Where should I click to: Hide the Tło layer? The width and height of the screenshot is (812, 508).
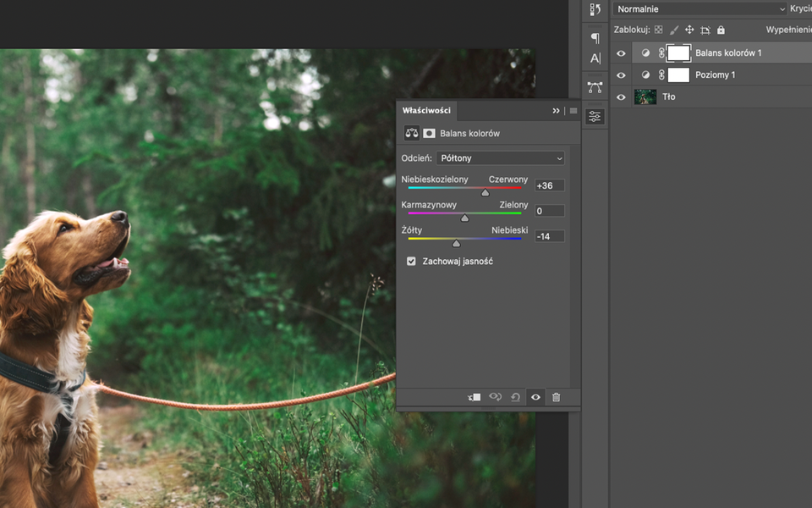(x=622, y=97)
